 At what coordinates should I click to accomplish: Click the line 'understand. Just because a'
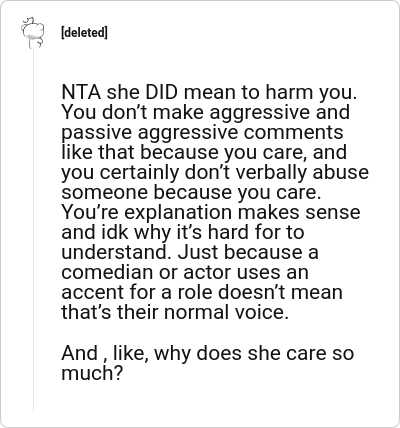[x=190, y=252]
